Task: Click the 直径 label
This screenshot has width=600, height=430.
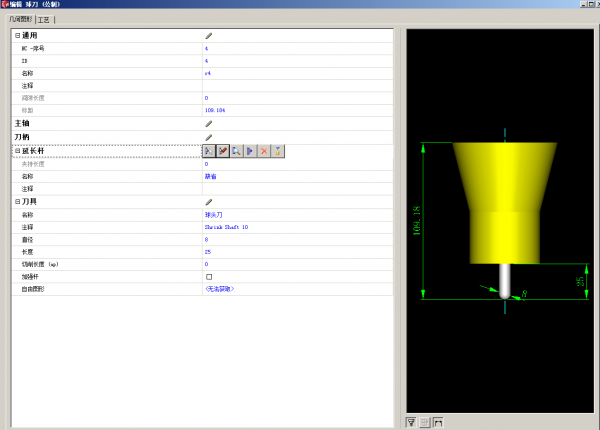Action: (27, 239)
